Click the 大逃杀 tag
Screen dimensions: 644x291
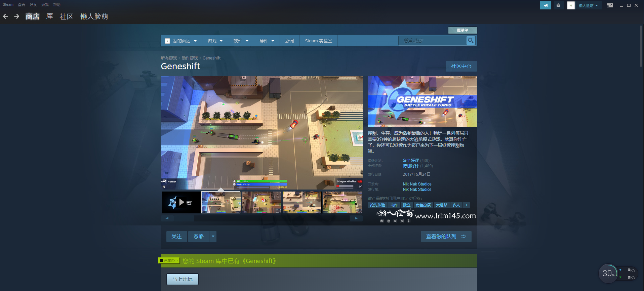coord(441,205)
